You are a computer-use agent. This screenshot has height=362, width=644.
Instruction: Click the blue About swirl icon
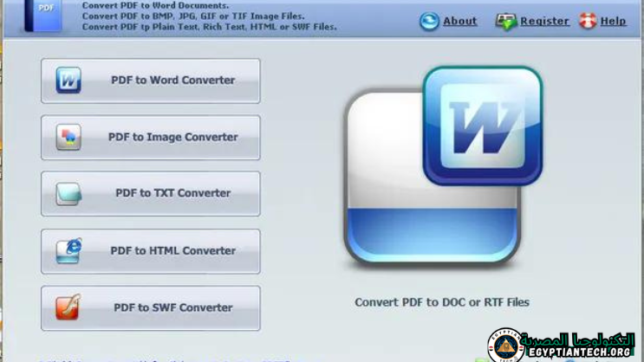[429, 22]
